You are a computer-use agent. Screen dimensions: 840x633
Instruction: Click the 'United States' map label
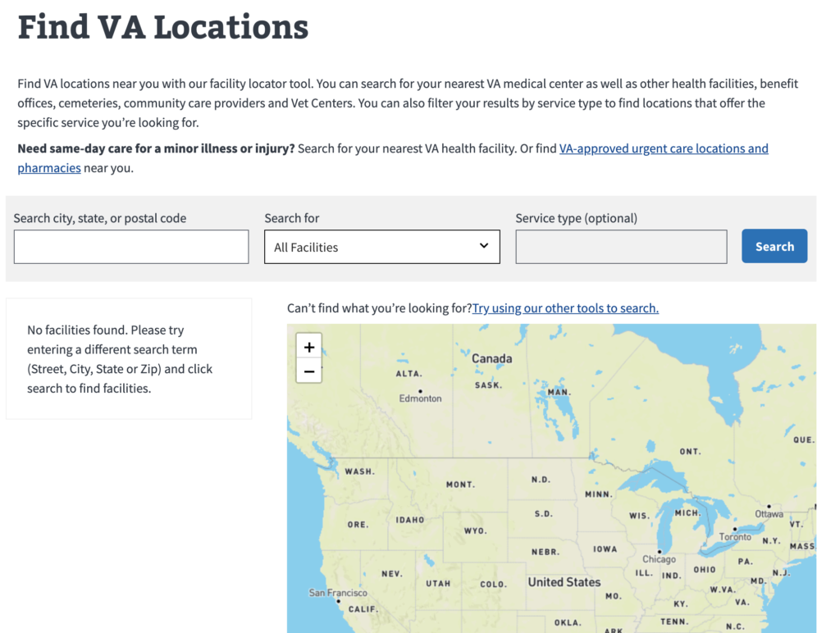(564, 582)
